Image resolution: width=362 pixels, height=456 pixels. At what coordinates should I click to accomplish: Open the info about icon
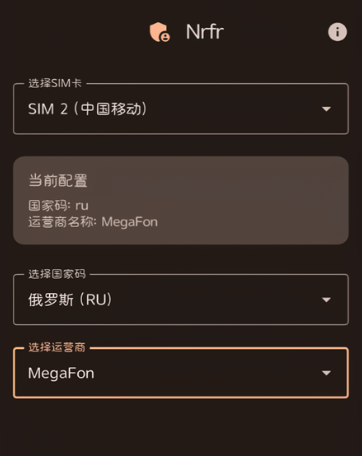337,32
